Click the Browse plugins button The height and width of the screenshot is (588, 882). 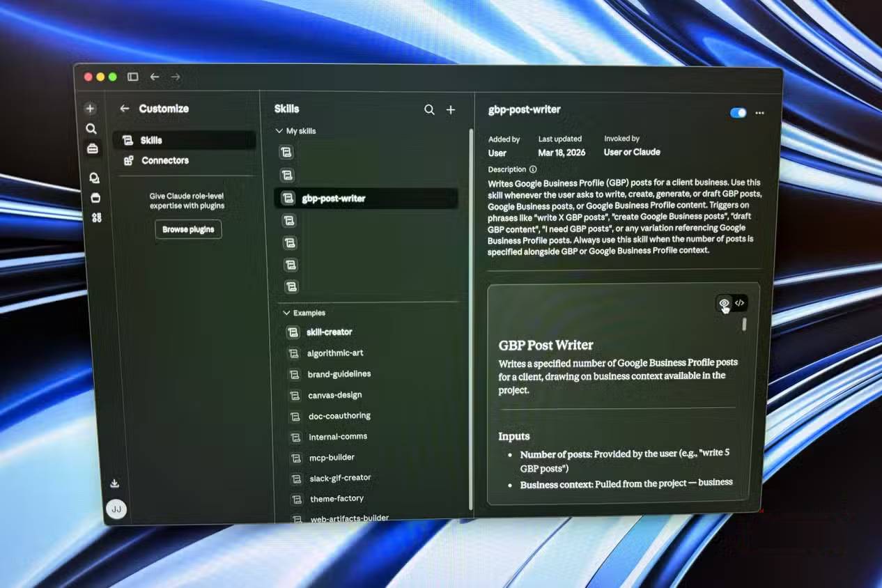pos(188,229)
